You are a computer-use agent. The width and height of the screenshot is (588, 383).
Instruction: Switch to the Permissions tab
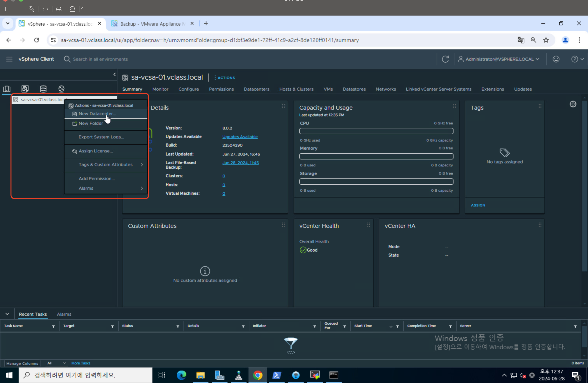[221, 89]
